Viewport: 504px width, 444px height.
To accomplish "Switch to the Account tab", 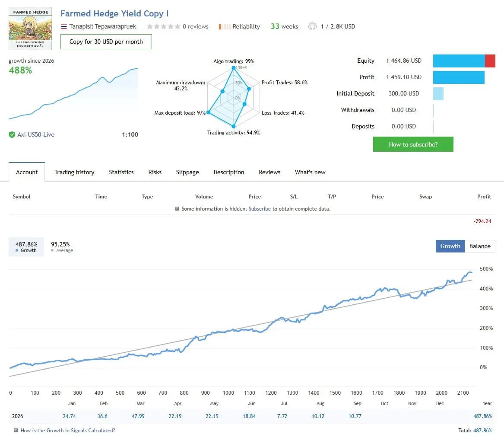I will 27,172.
